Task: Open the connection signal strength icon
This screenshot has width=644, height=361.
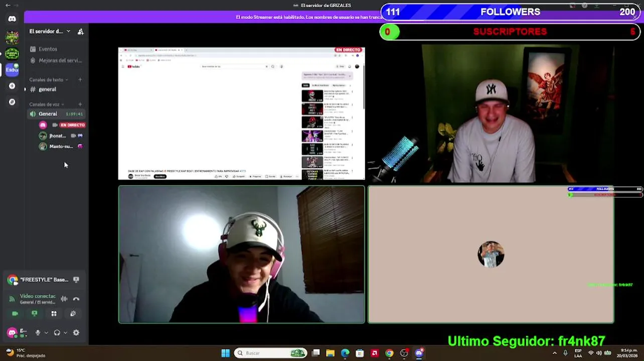Action: [12, 299]
